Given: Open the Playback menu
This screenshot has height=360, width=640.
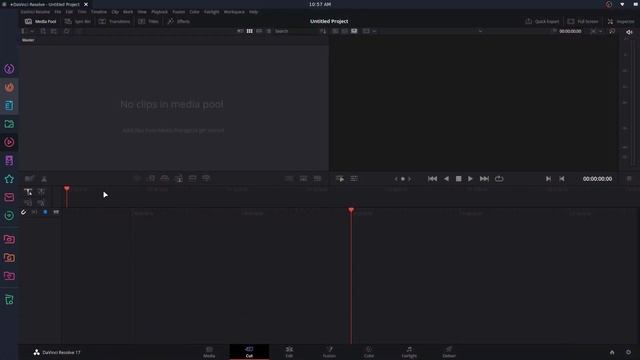Looking at the screenshot, I should coord(159,12).
